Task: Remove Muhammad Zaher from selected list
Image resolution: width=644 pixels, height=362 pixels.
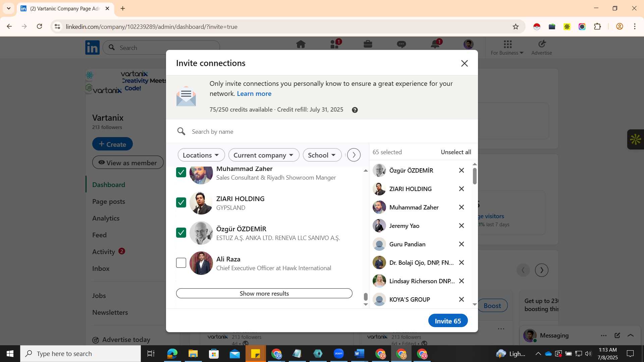Action: pyautogui.click(x=462, y=207)
